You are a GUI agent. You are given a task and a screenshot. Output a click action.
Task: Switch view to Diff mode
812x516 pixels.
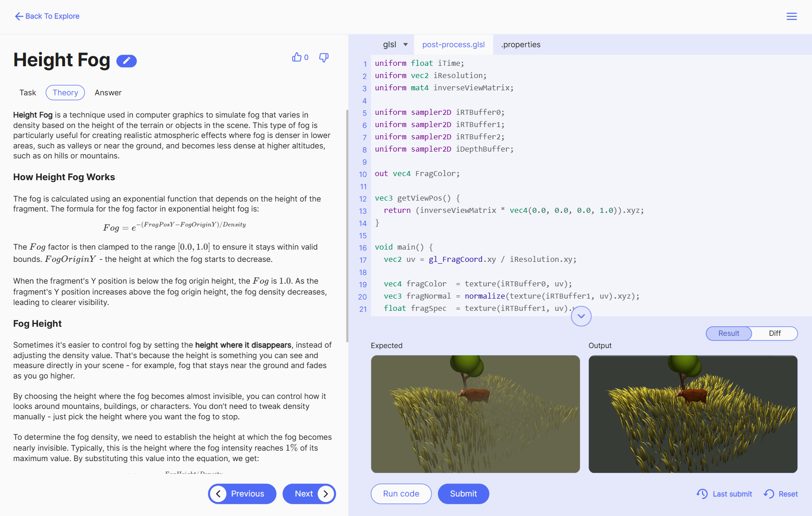tap(774, 333)
